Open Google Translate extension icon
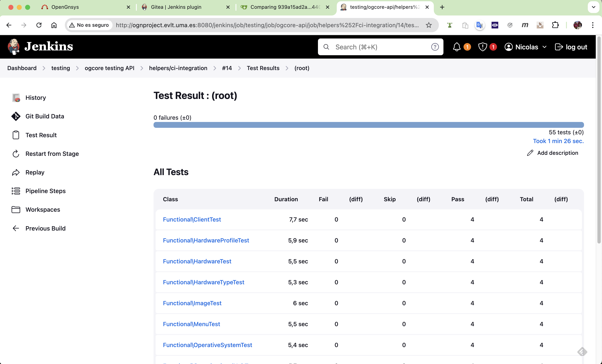 (x=480, y=25)
